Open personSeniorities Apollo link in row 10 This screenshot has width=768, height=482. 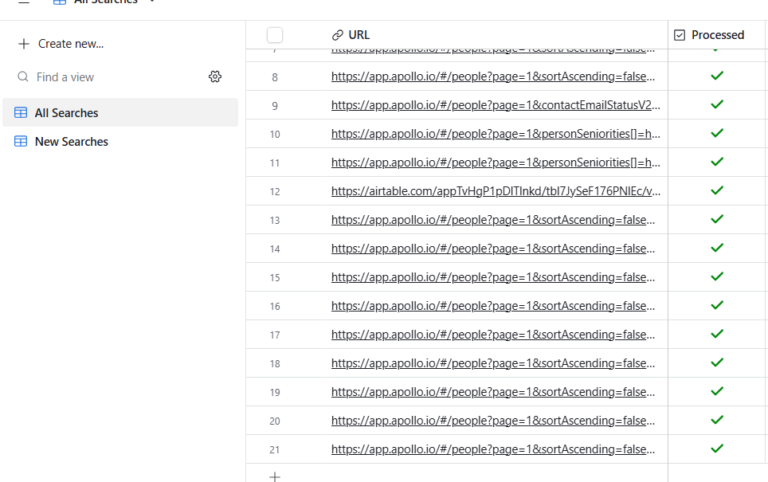(x=495, y=134)
